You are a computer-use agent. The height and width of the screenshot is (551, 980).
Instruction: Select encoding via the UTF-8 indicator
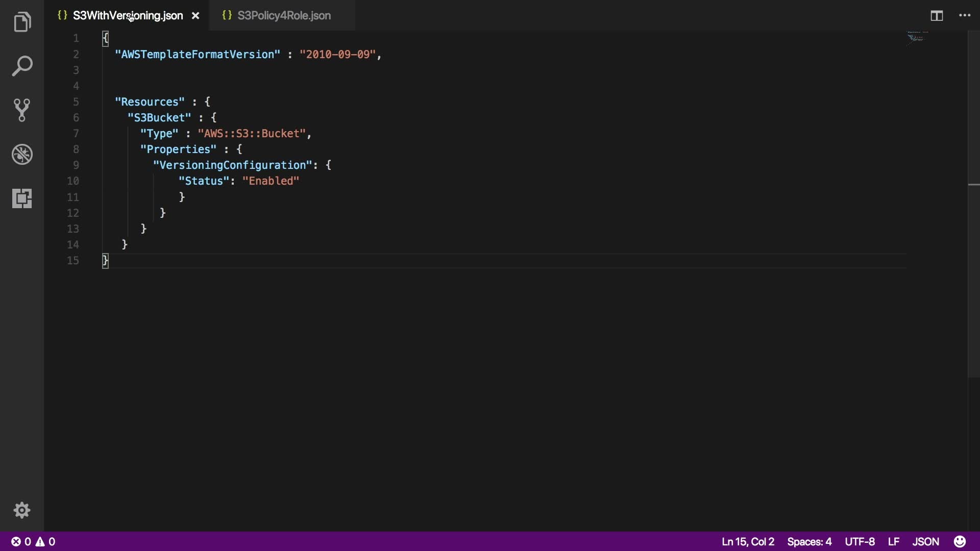coord(860,542)
